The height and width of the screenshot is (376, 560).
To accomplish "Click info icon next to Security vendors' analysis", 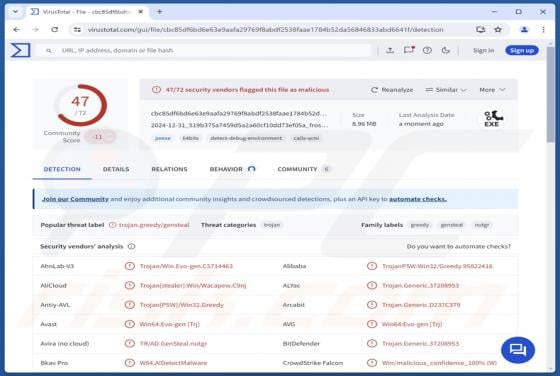I will 131,246.
